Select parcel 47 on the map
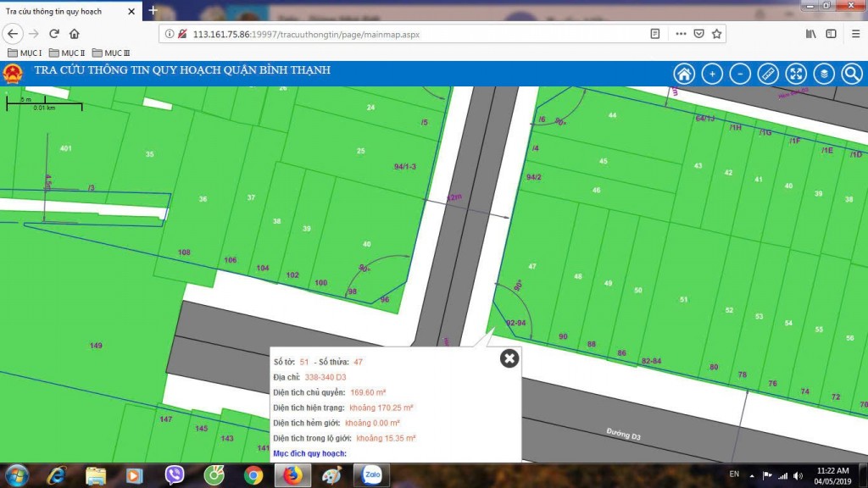The image size is (868, 488). pyautogui.click(x=532, y=266)
